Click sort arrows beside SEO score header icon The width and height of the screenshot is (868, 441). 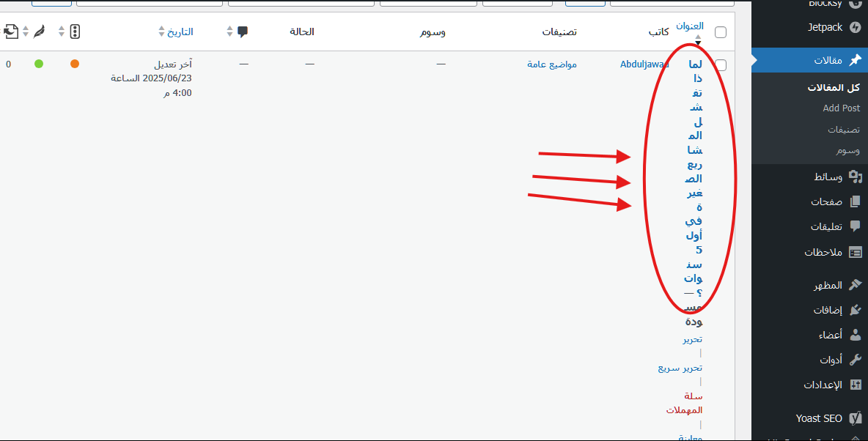point(62,31)
